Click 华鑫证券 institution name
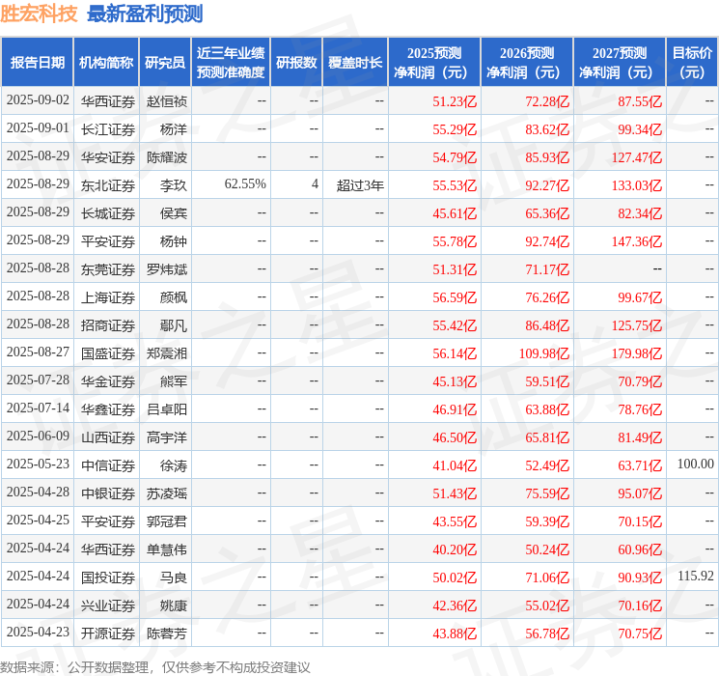Screen dimensions: 719x676 108,410
